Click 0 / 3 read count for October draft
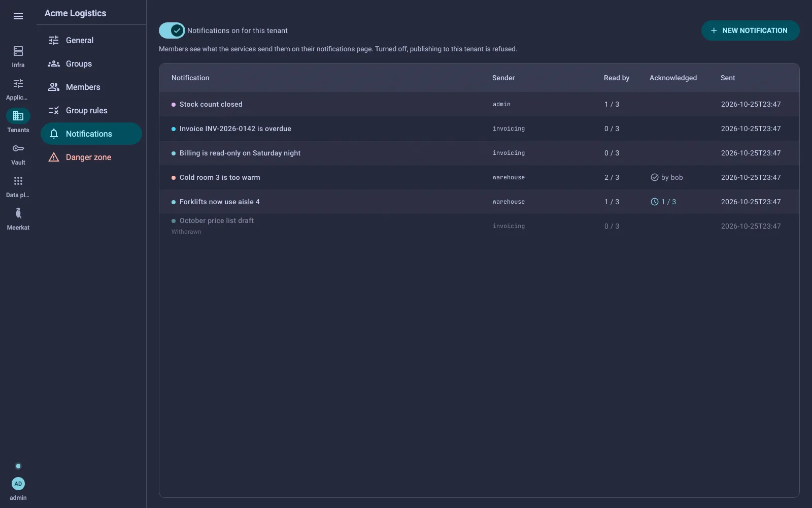 click(x=612, y=226)
